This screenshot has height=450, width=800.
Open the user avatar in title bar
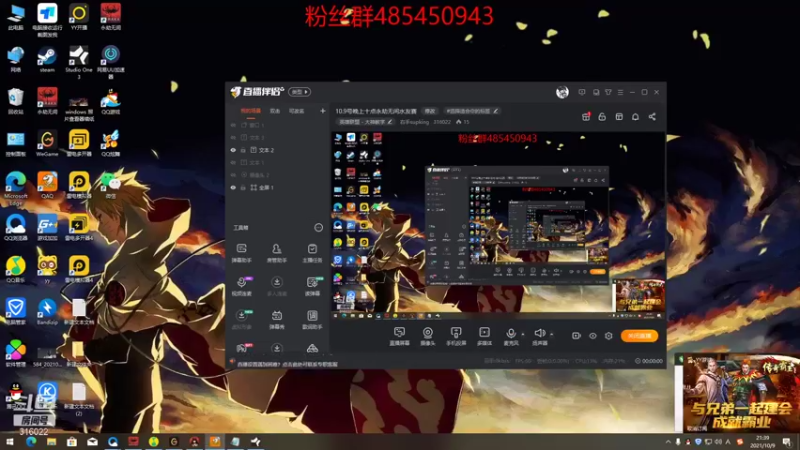pyautogui.click(x=562, y=92)
